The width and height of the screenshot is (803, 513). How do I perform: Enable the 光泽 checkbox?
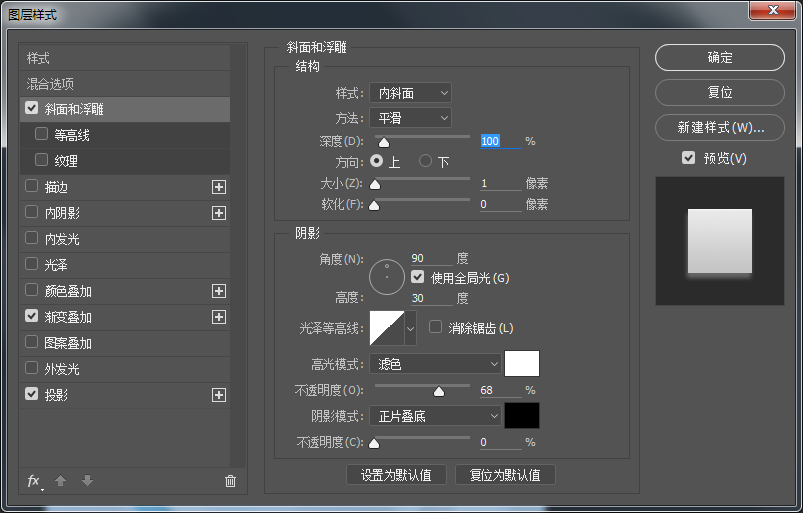coord(32,264)
